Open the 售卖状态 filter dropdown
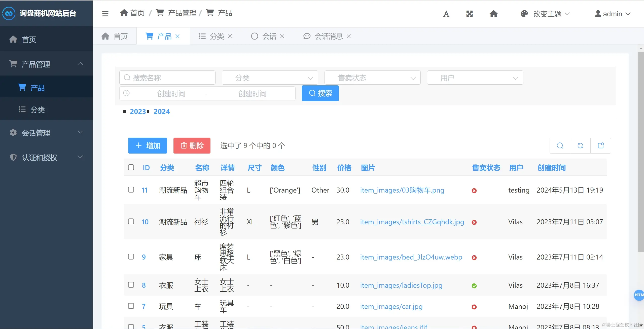Viewport: 644px width, 329px height. click(x=372, y=78)
